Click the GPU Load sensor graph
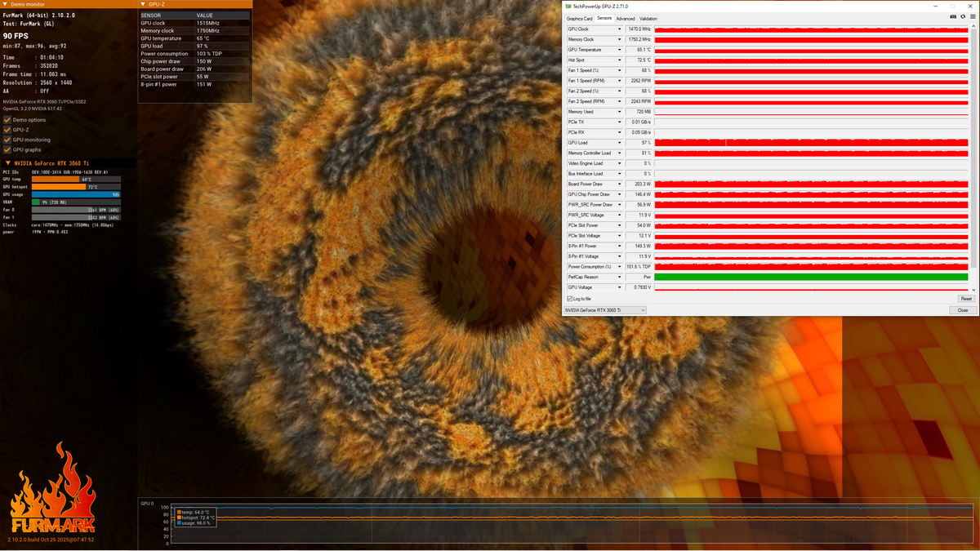This screenshot has width=980, height=551. tap(811, 143)
